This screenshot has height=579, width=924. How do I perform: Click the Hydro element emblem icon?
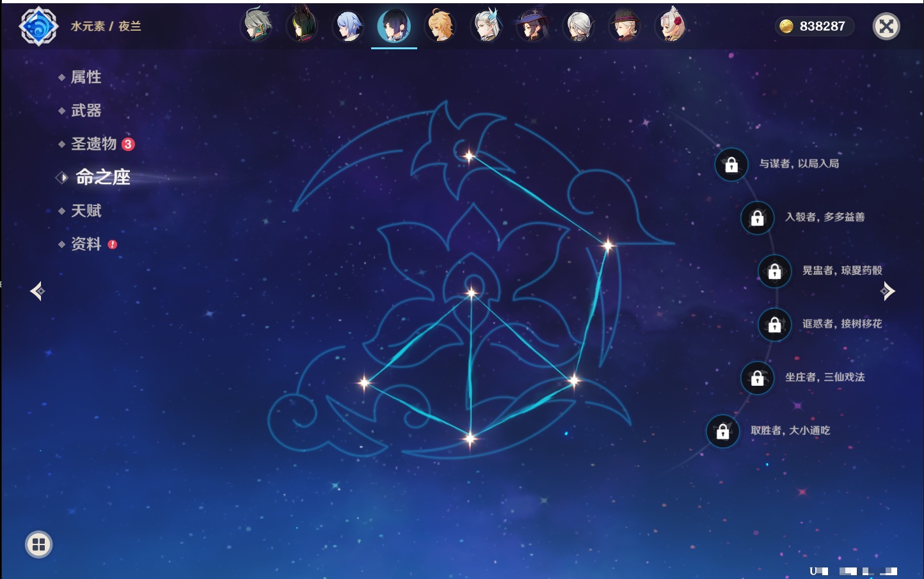(x=38, y=26)
